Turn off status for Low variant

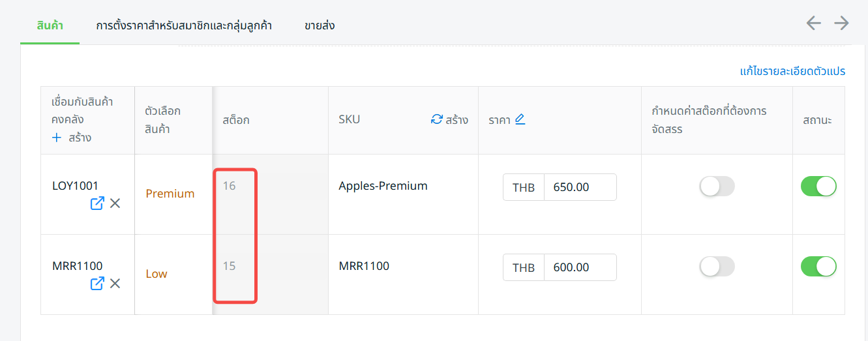(x=818, y=266)
